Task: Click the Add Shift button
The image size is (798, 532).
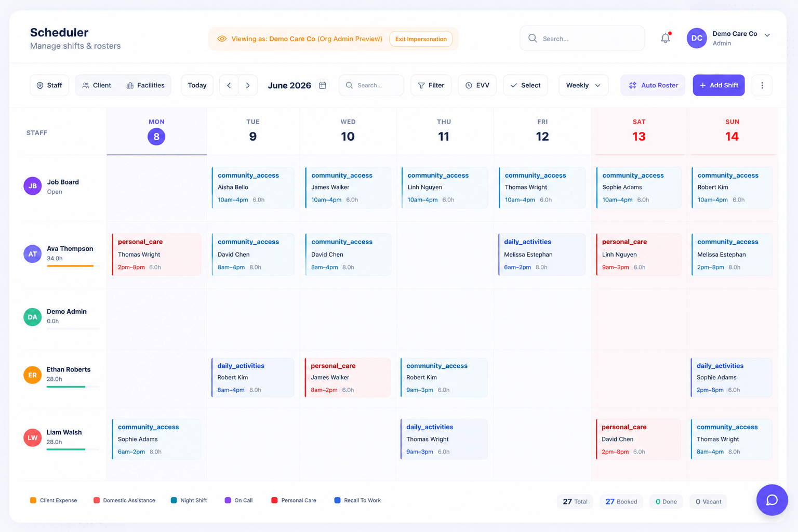Action: [719, 85]
